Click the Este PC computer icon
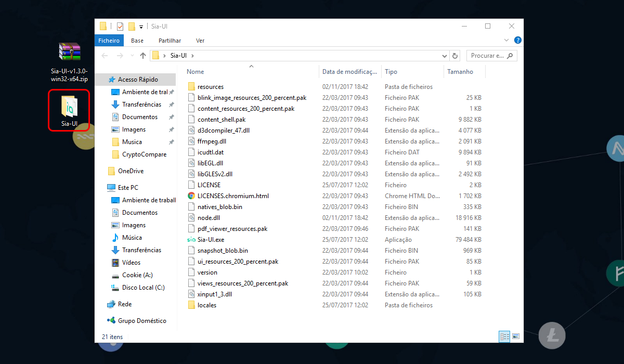Screen dimensions: 624x364 pos(111,188)
